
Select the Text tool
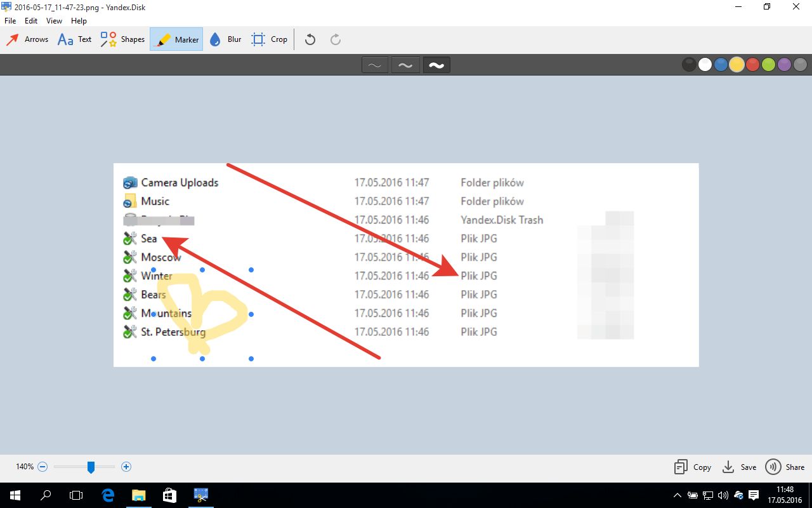(x=74, y=39)
